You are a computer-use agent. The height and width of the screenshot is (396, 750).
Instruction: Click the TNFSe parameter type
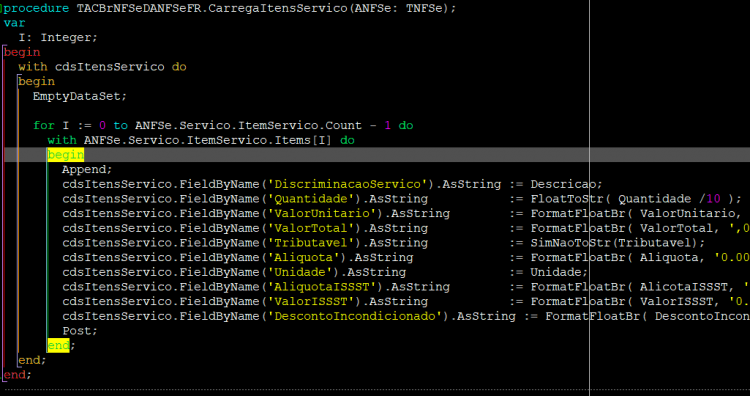pyautogui.click(x=424, y=8)
